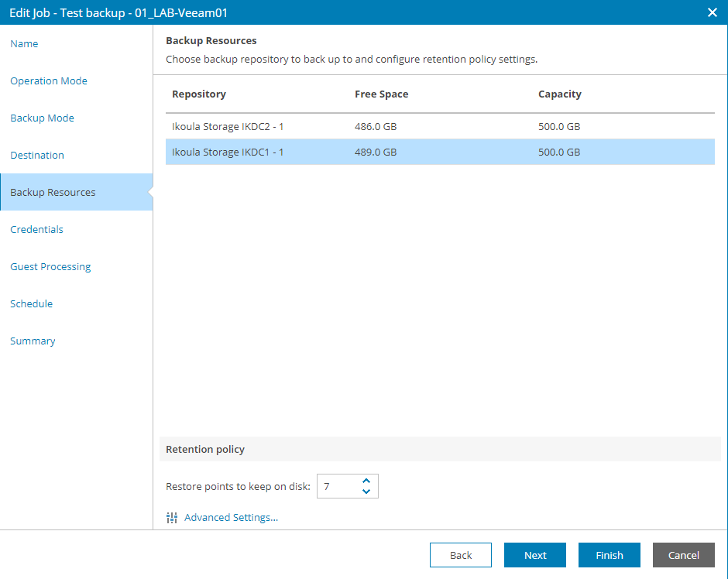Select Ikoula Storage IKDC2 - 1 repository
The image size is (728, 579).
pyautogui.click(x=440, y=126)
